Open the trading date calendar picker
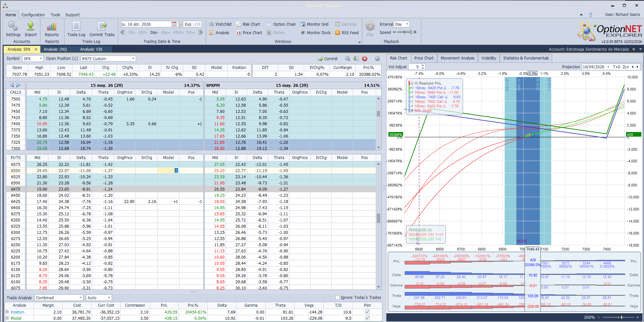This screenshot has height=322, width=644. [x=174, y=24]
